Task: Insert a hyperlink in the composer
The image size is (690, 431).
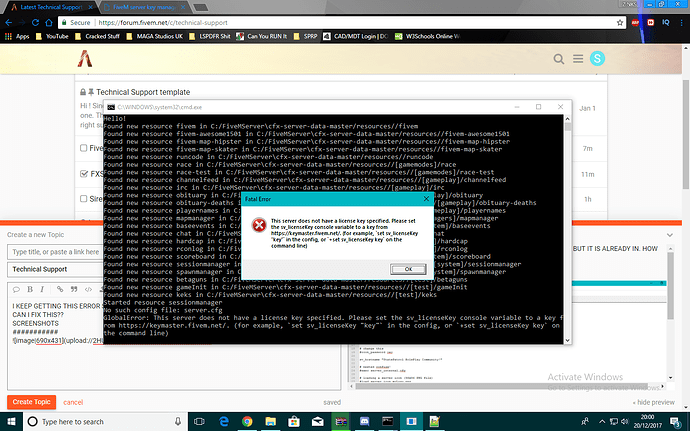Action: click(60, 289)
